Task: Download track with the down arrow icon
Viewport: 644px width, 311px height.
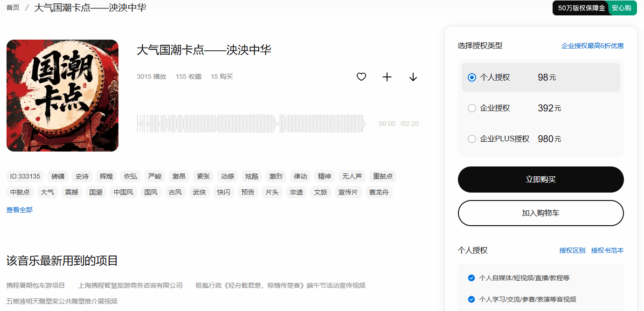Action: coord(413,77)
